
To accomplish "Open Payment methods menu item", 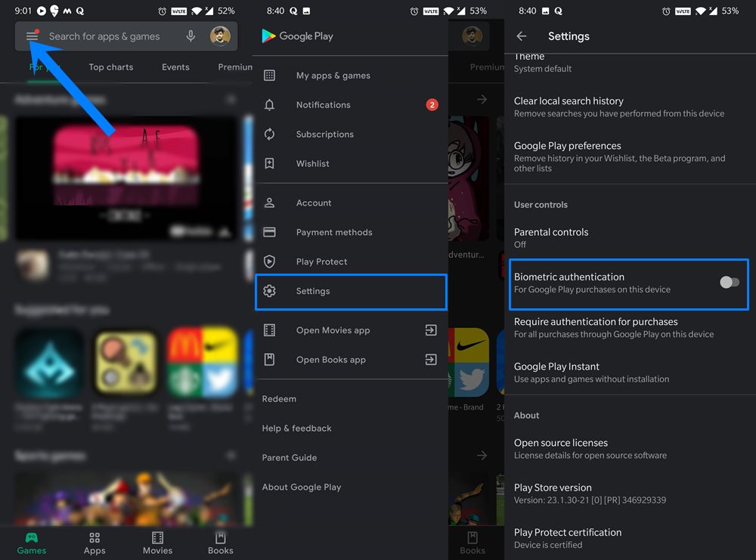I will (x=352, y=232).
